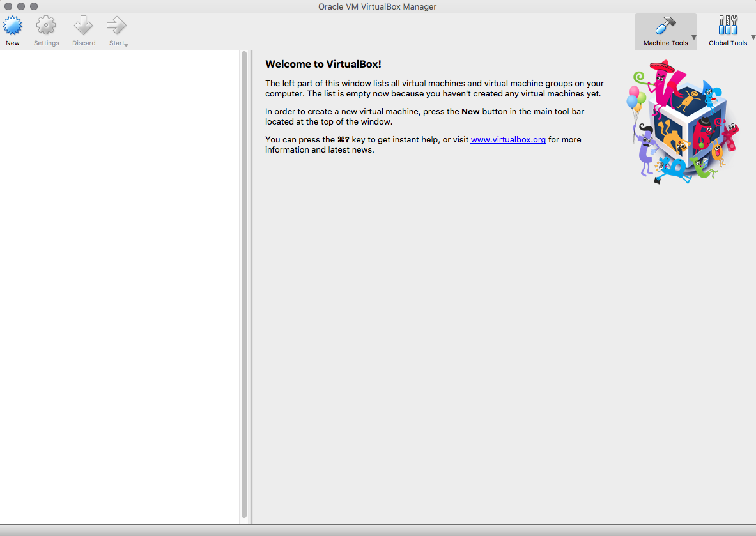Click the VirtualBox mascot cube illustration
756x536 pixels.
pyautogui.click(x=683, y=121)
